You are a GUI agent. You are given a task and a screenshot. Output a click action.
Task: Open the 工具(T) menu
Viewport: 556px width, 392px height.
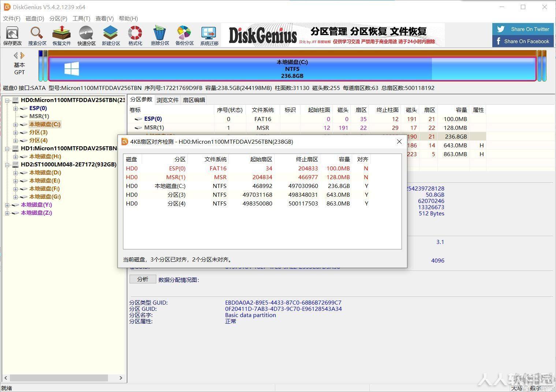point(81,18)
